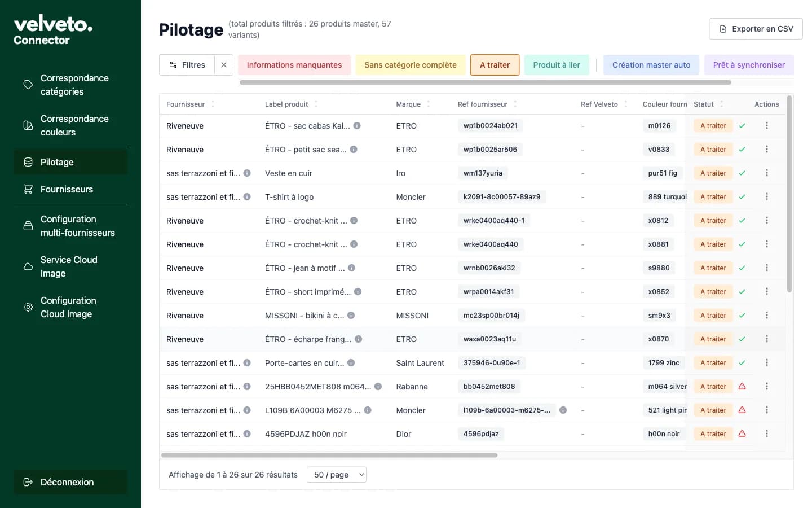Sort by Fournisseur column
812x508 pixels.
click(x=213, y=104)
